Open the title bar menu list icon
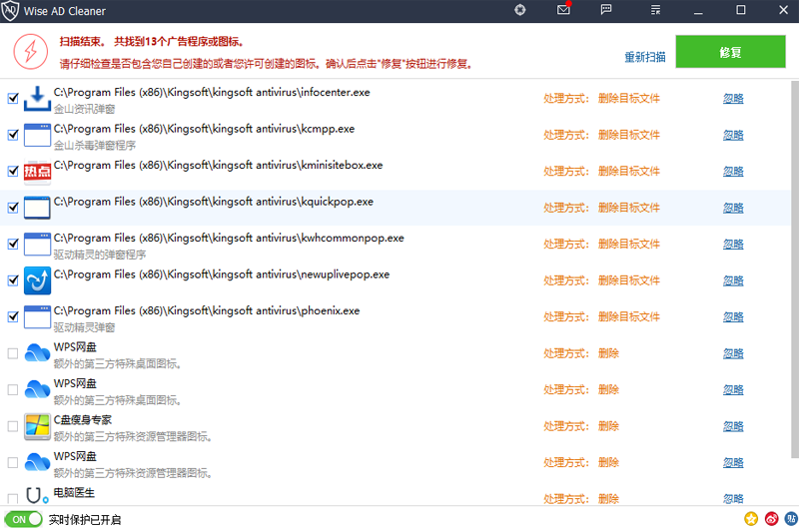799x532 pixels. 655,10
